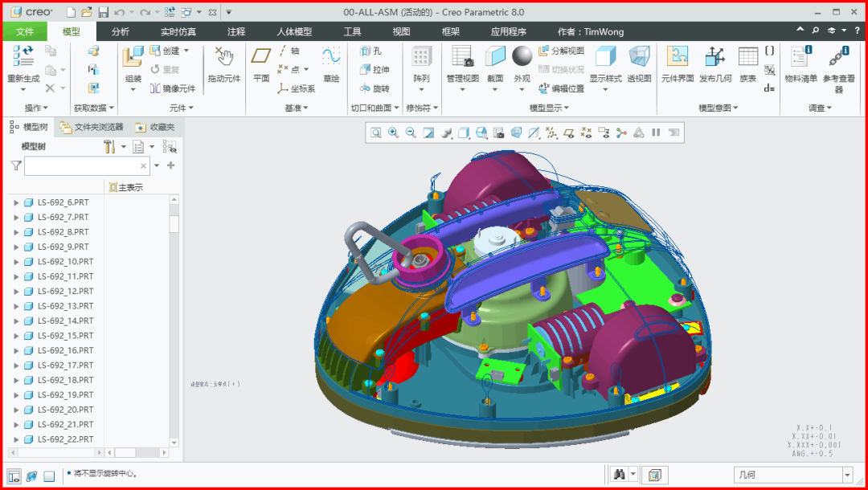
Task: Click the 镜像元件 (Mirror Component) tool
Action: [x=172, y=88]
